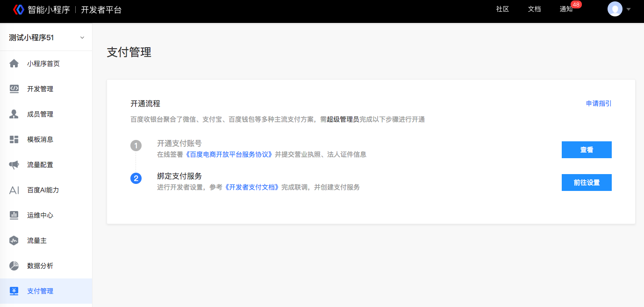
Task: Open 文档 in the top navigation
Action: point(534,9)
